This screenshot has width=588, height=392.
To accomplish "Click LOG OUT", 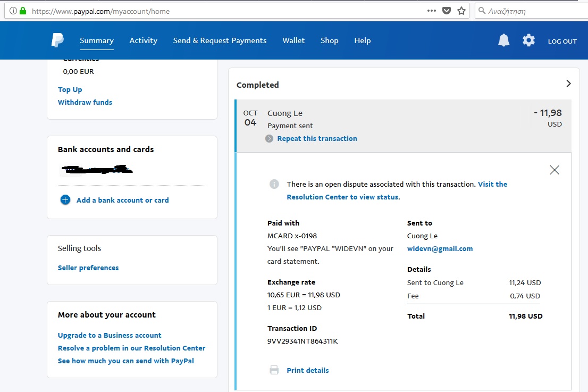I will (x=562, y=41).
